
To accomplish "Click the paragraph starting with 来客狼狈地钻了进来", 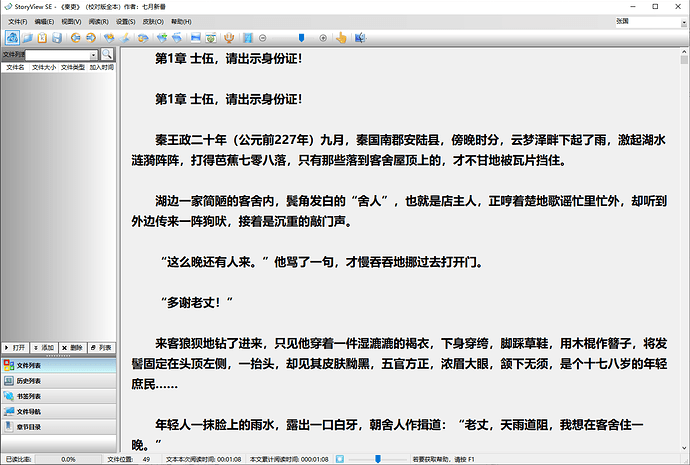I will click(399, 364).
